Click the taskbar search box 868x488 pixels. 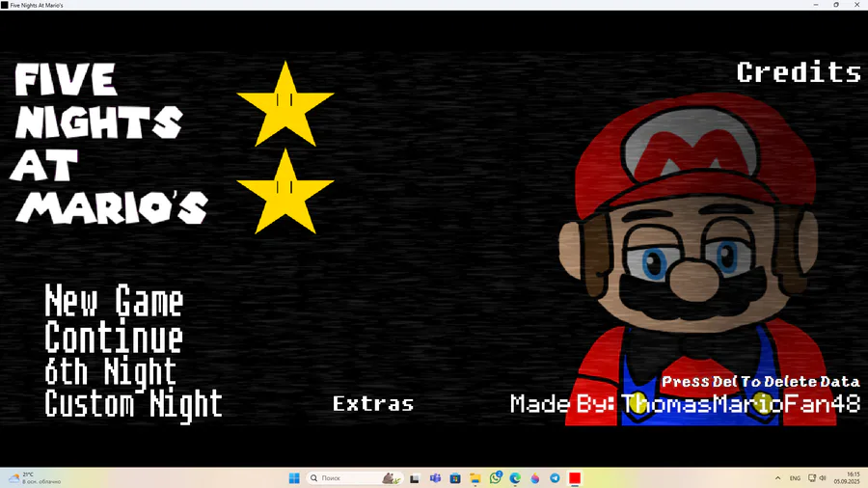point(354,478)
